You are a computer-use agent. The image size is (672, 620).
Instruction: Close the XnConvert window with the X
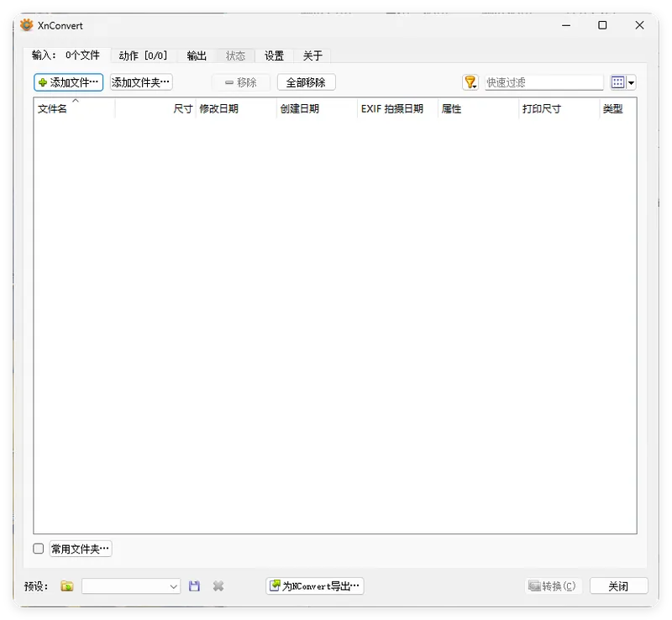pyautogui.click(x=639, y=25)
